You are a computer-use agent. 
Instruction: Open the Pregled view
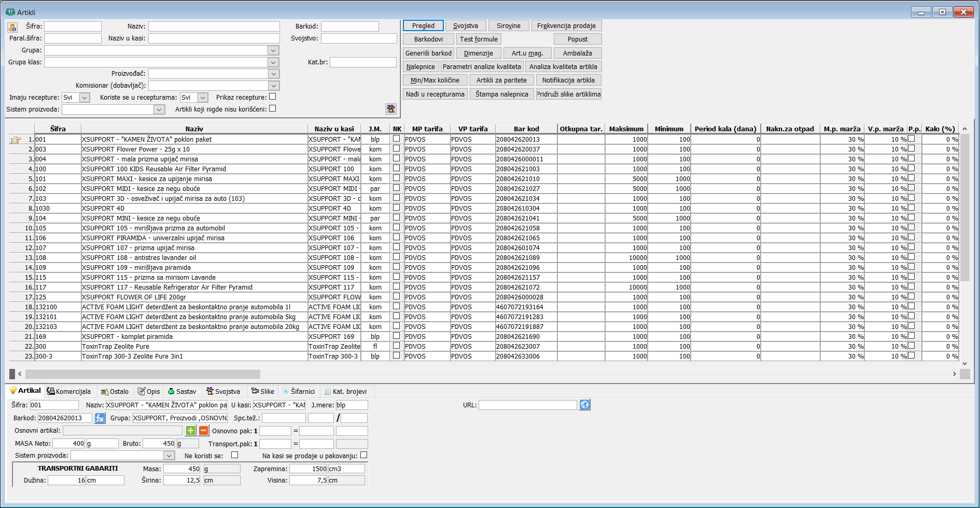click(x=423, y=25)
